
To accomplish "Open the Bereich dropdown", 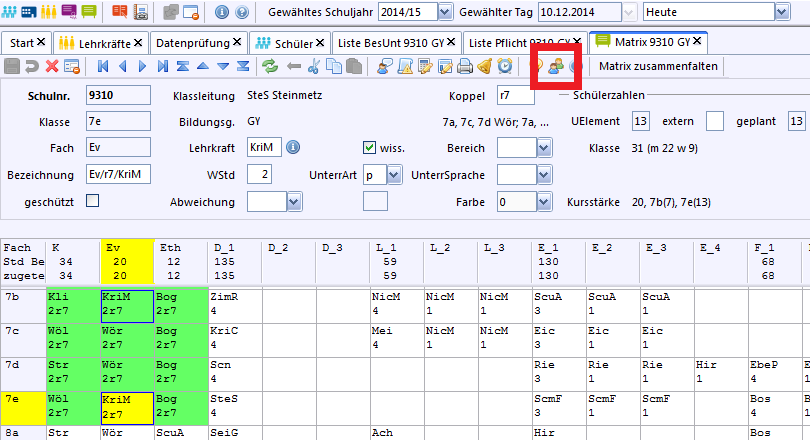I will click(x=543, y=148).
